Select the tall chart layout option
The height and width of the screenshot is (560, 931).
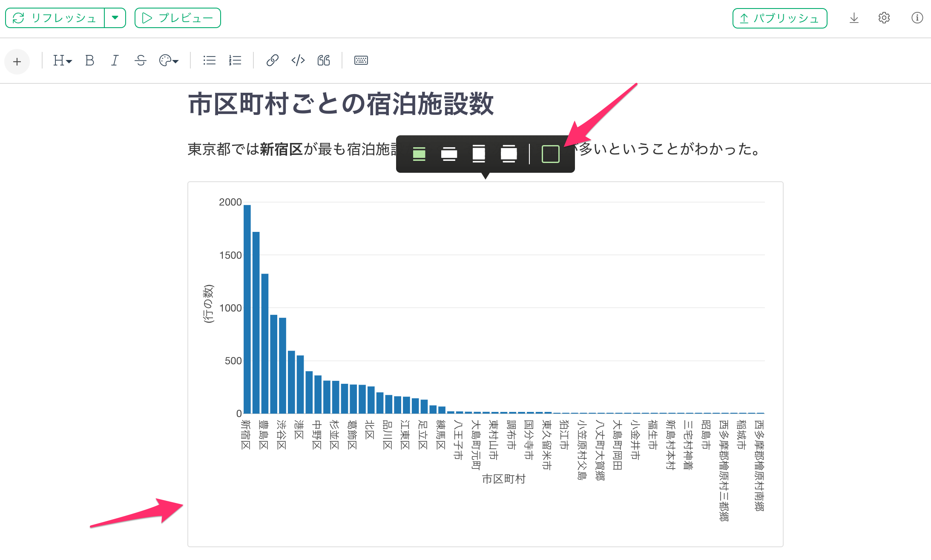[x=479, y=154]
